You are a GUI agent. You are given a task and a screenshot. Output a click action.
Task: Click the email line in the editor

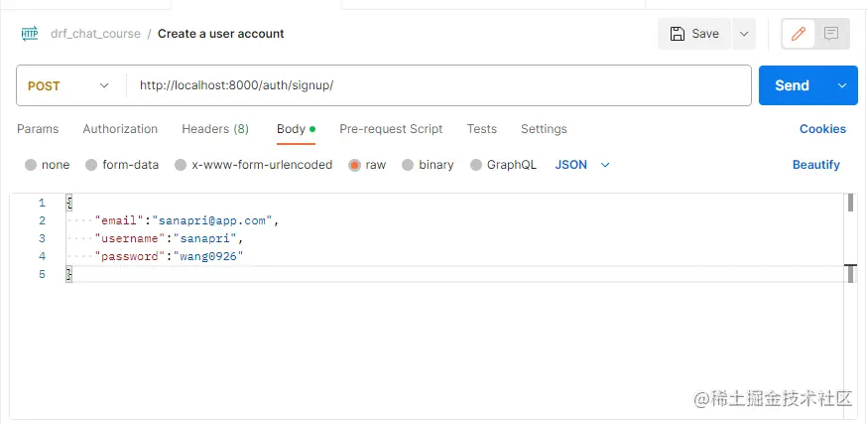[x=186, y=220]
